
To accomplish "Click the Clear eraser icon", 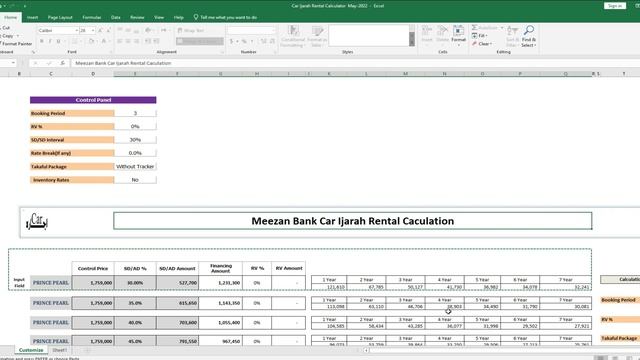I will (x=475, y=44).
